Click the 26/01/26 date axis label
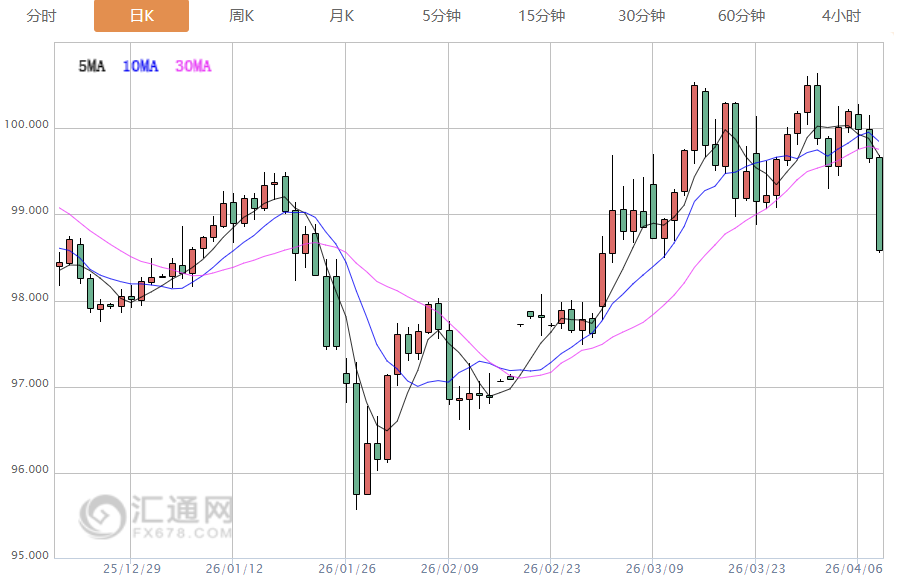 pos(345,568)
